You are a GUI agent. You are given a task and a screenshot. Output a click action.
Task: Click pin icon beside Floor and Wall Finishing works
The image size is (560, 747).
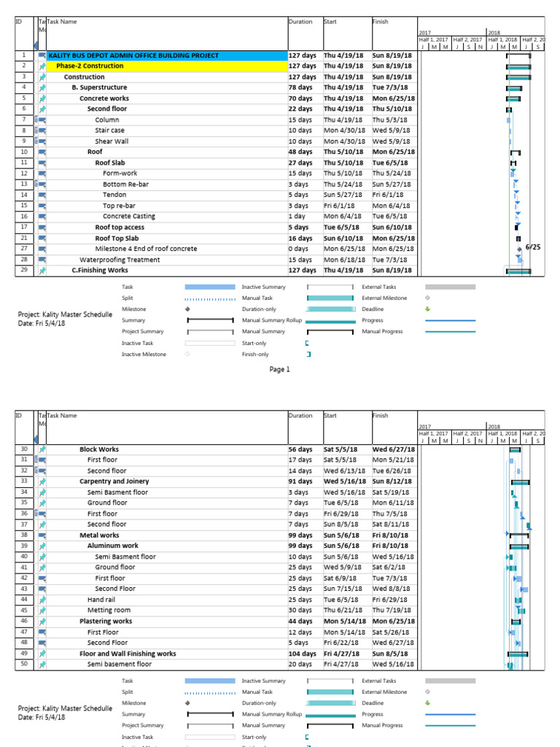pos(42,654)
